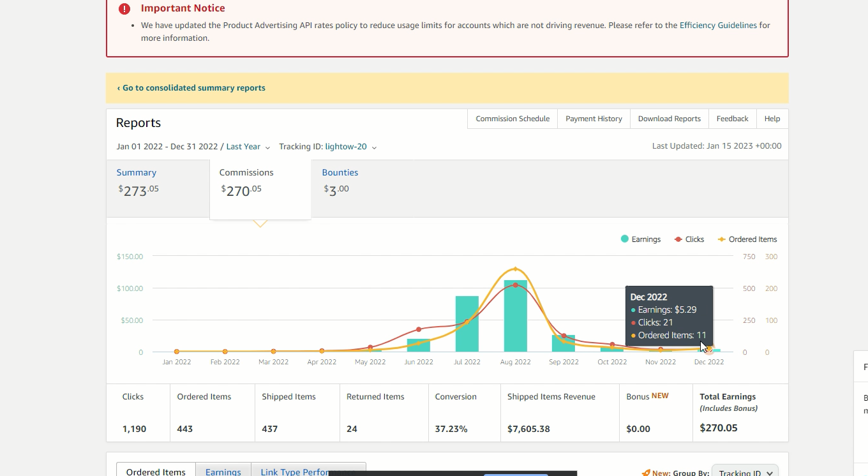868x476 pixels.
Task: Click the date range Jan 01 2022 - Dec 31 2022
Action: (167, 147)
